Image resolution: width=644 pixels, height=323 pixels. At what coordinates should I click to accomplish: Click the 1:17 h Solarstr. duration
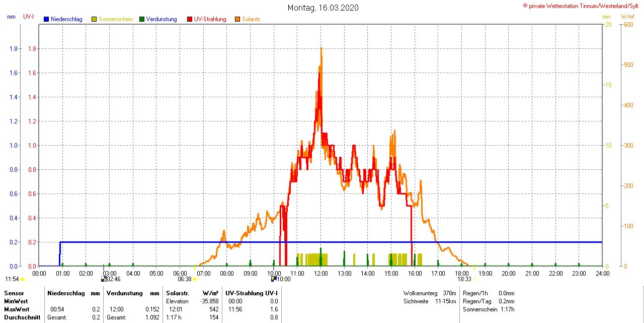[174, 317]
